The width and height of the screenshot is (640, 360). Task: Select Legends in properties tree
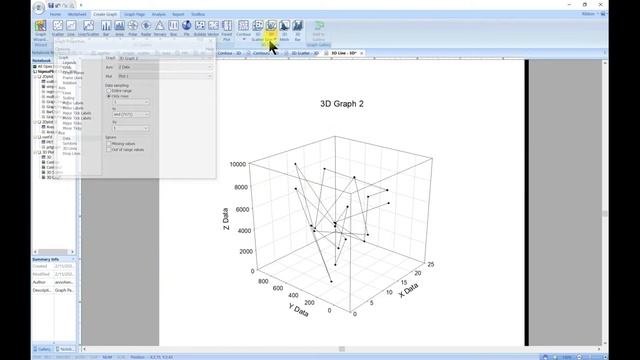69,63
